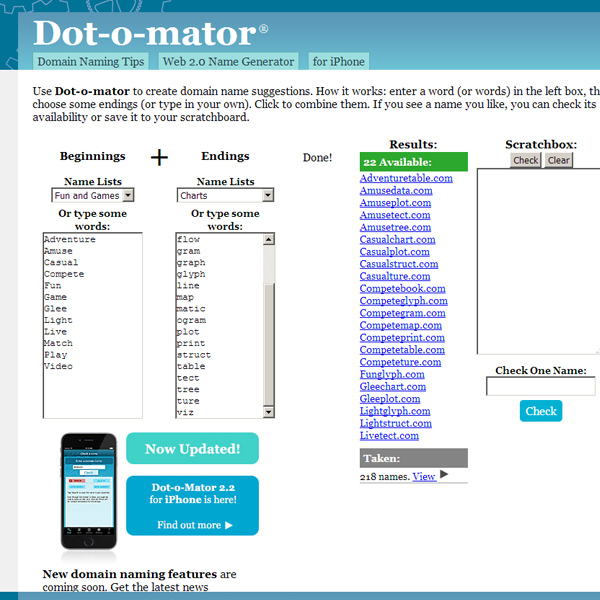
Task: Open the Casualplot.com result link
Action: [x=395, y=252]
